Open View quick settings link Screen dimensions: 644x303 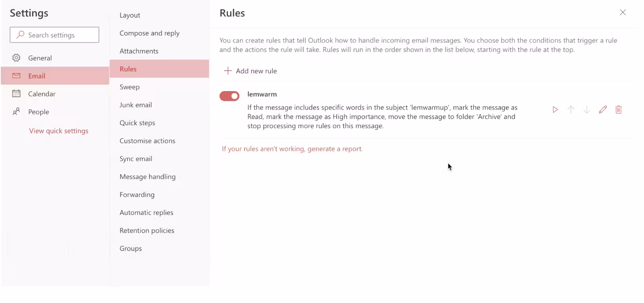pos(59,131)
